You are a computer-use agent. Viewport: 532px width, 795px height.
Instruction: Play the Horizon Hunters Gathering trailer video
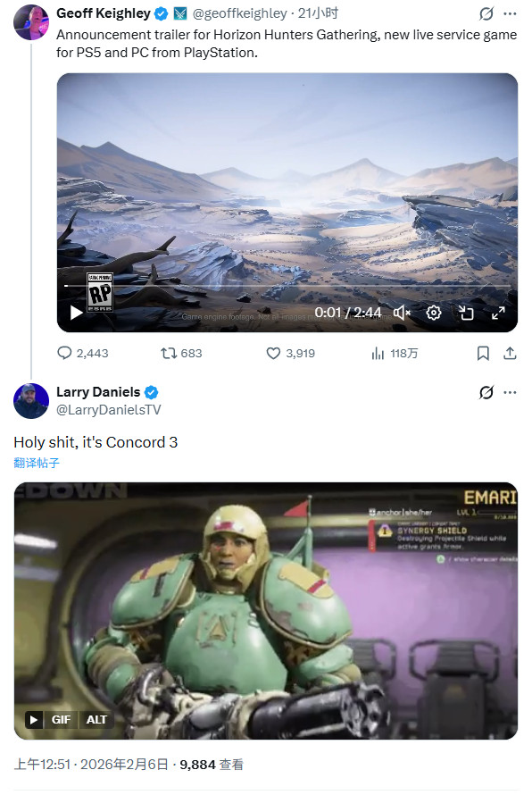tap(77, 313)
